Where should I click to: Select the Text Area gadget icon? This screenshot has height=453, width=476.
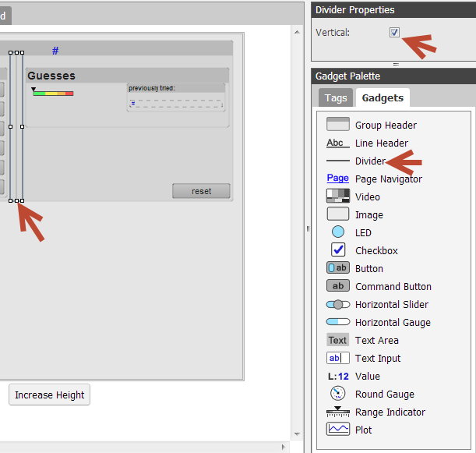click(x=338, y=340)
